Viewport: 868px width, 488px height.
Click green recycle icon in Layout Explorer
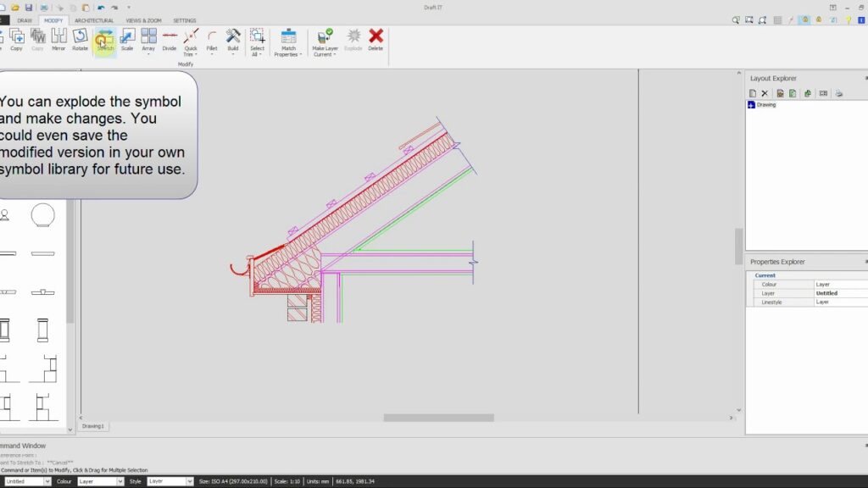click(808, 93)
